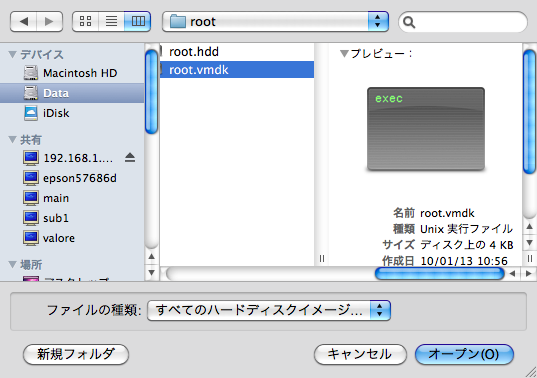The image size is (537, 378).
Task: Click the monitor icon beside sub1
Action: tap(31, 218)
